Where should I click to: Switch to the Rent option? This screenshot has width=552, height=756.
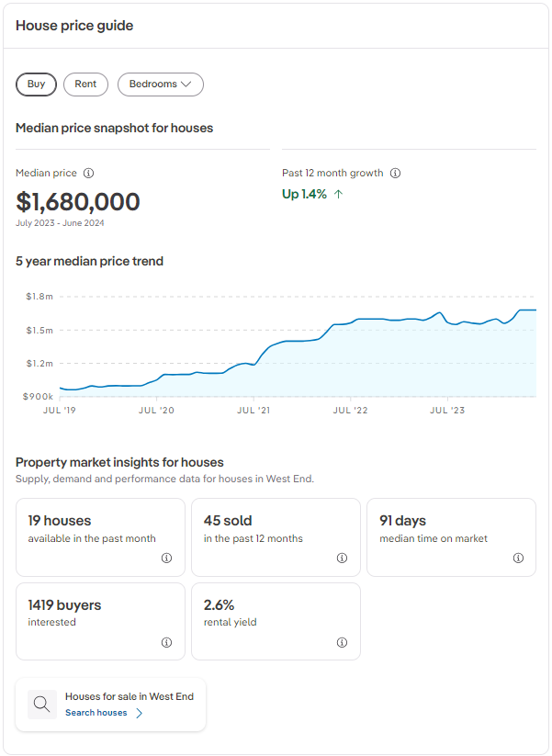click(x=85, y=84)
